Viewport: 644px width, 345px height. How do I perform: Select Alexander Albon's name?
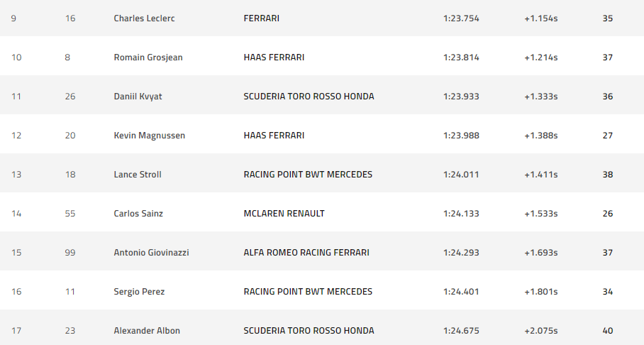tap(147, 331)
